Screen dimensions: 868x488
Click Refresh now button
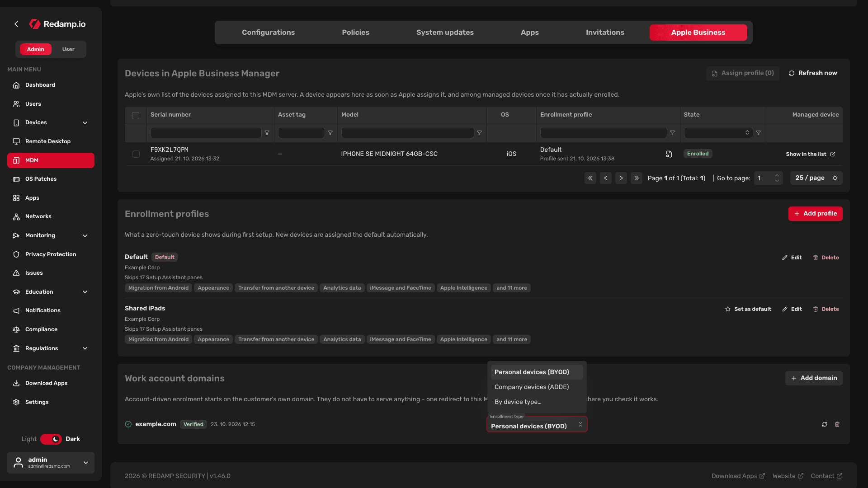813,73
